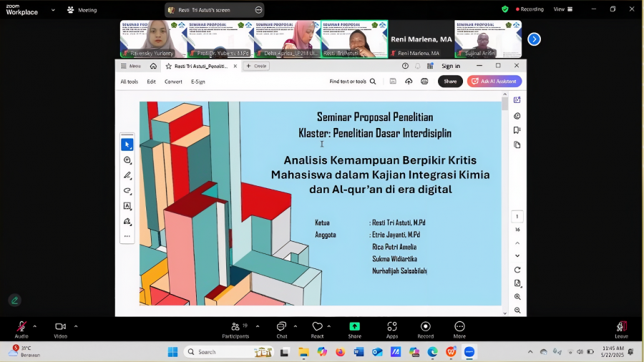Click the Save file disk icon
This screenshot has width=644, height=362.
(393, 82)
